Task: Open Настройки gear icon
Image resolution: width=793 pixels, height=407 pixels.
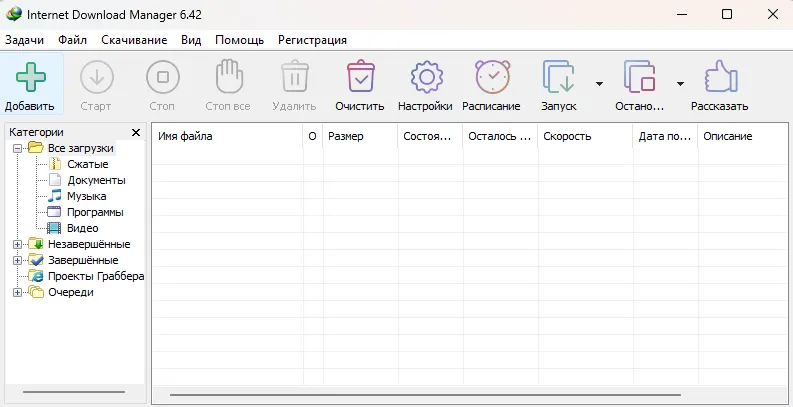Action: pyautogui.click(x=426, y=77)
